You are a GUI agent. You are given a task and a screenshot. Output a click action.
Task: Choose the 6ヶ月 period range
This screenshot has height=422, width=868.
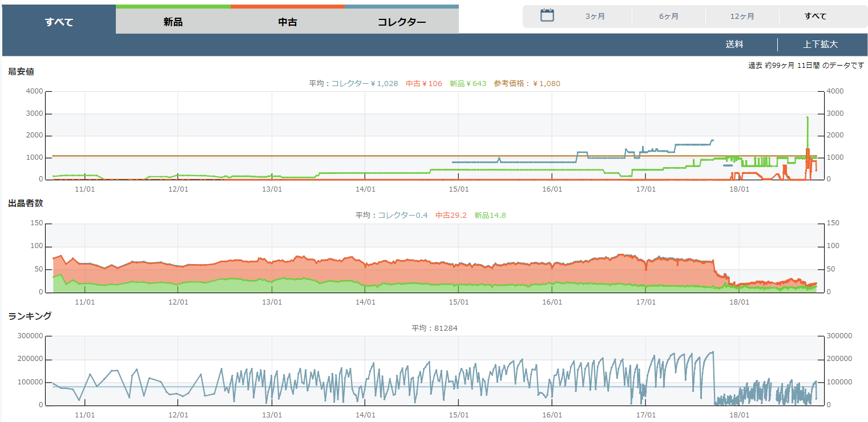click(669, 17)
